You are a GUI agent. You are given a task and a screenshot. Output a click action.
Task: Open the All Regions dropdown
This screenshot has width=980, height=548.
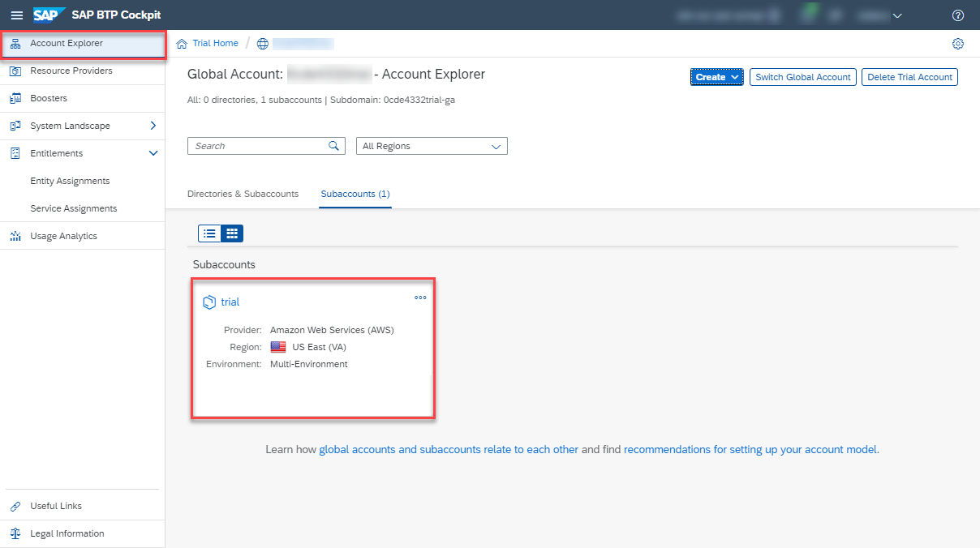[x=432, y=146]
